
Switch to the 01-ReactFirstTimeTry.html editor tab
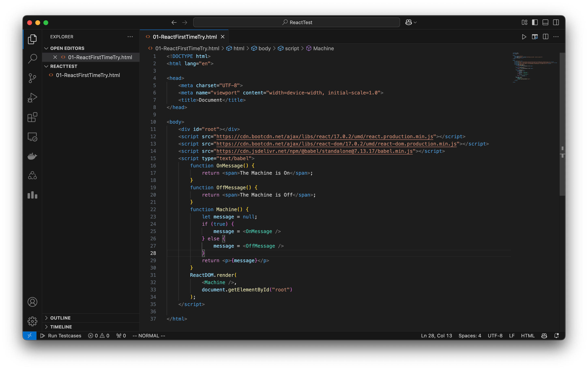click(184, 37)
